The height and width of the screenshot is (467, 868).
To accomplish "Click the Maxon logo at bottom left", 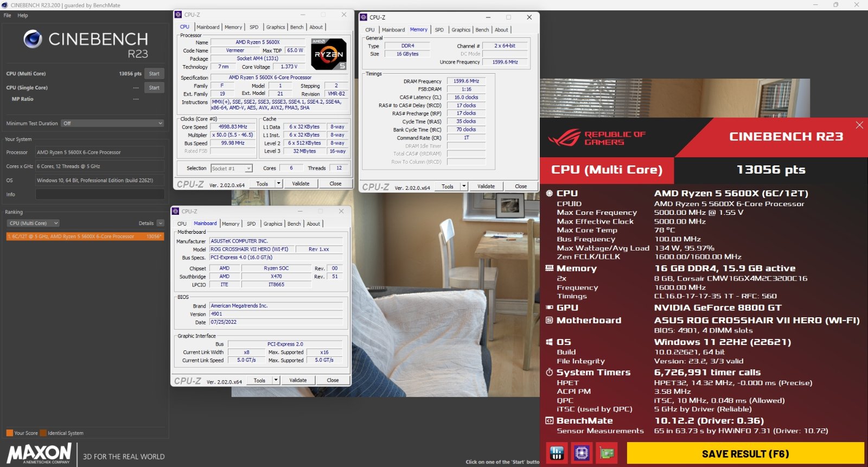I will [39, 453].
